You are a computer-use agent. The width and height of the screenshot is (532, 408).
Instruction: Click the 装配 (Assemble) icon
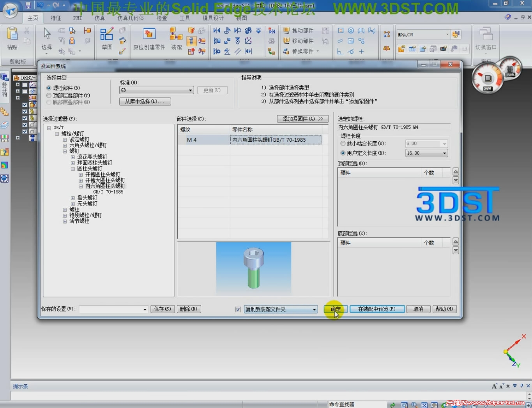click(x=176, y=34)
